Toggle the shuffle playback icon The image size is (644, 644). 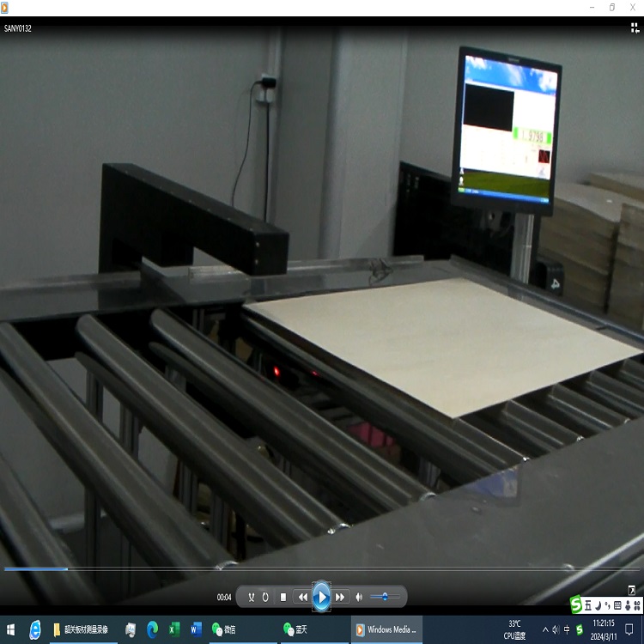click(x=252, y=597)
